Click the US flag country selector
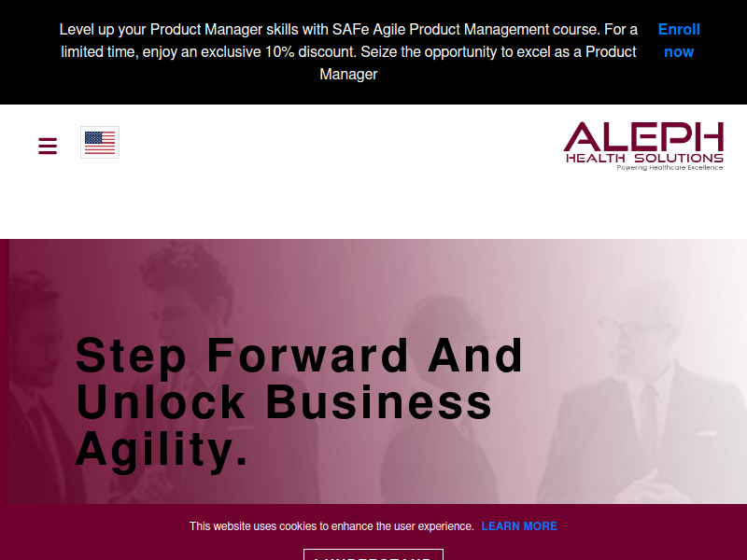 pyautogui.click(x=100, y=143)
